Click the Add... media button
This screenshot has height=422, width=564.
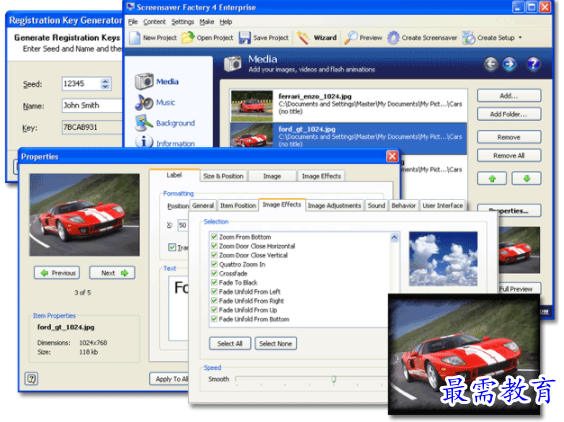pos(509,96)
